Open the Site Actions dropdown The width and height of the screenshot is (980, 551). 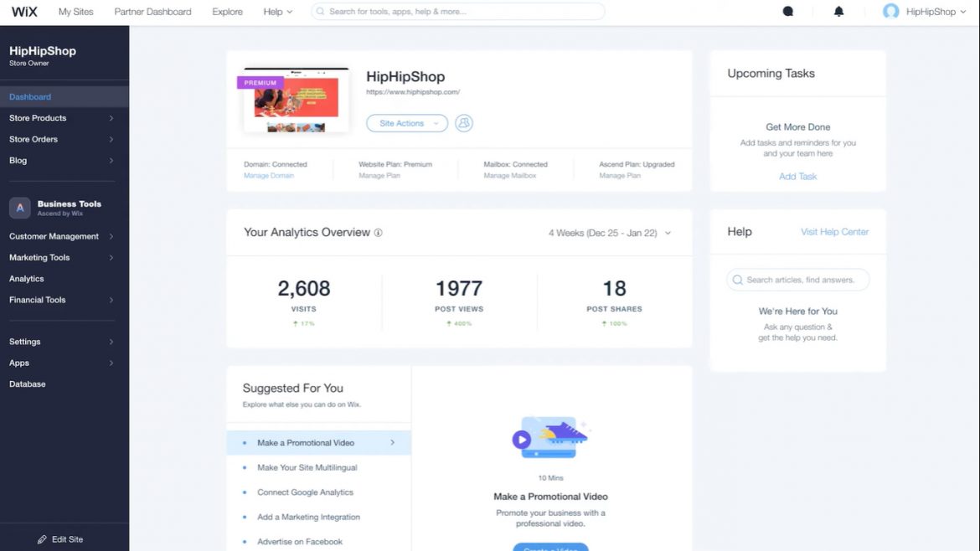click(x=406, y=122)
